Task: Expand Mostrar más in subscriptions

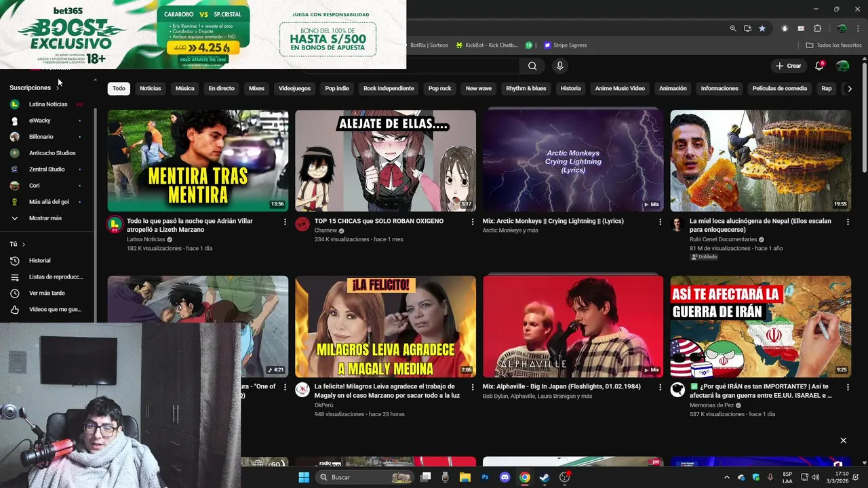Action: pyautogui.click(x=46, y=218)
